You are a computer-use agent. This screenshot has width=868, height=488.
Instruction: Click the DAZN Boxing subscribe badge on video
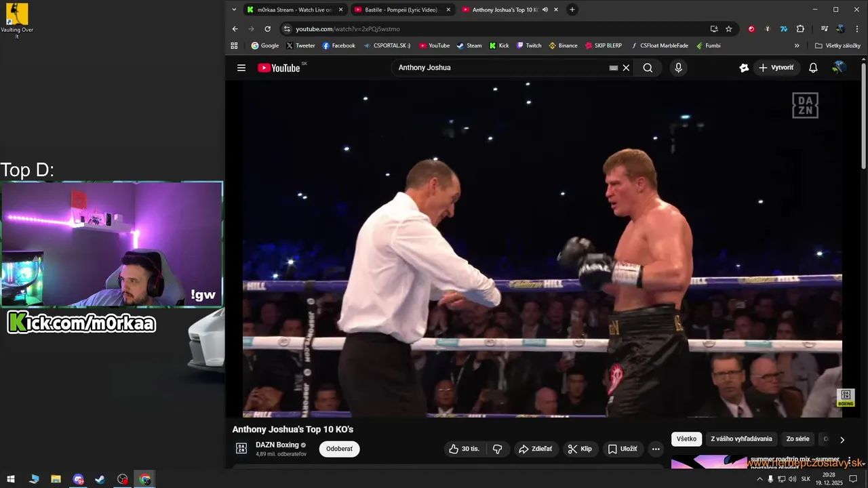(x=846, y=397)
